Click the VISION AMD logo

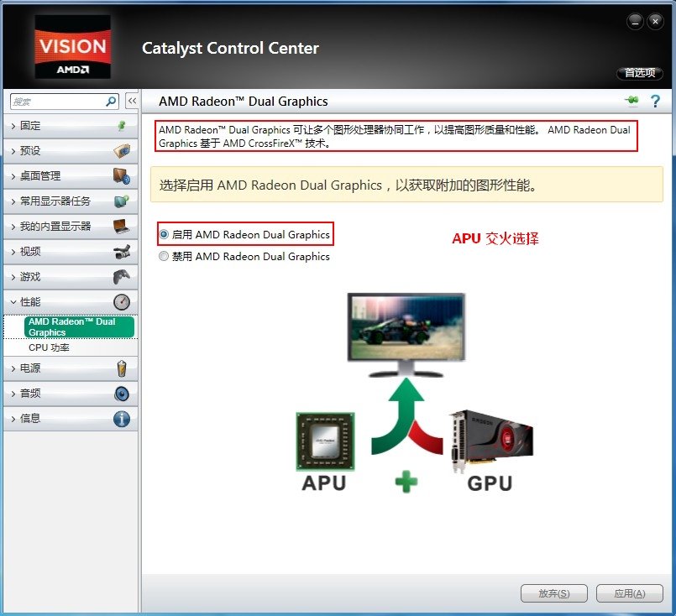[x=72, y=46]
